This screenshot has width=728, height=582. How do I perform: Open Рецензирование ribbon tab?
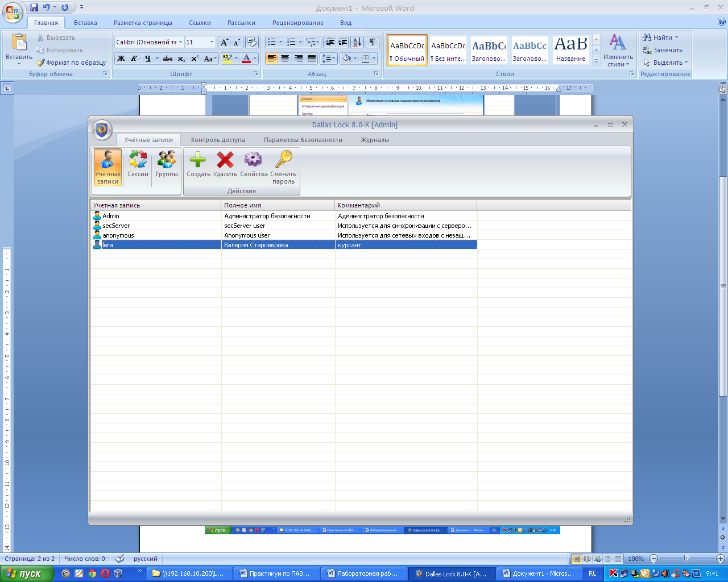click(298, 23)
